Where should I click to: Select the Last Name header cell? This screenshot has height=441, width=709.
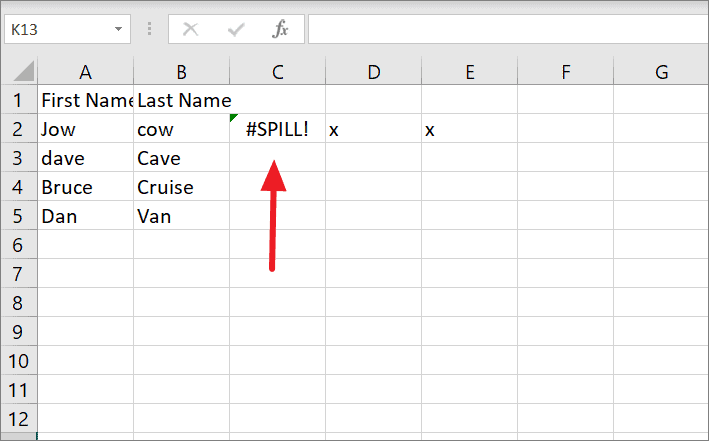click(181, 100)
